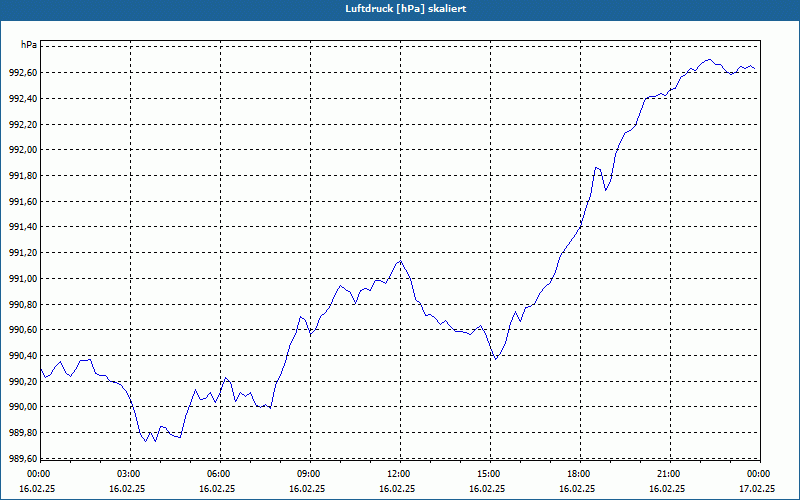Image resolution: width=800 pixels, height=500 pixels.
Task: Click the y-axis value "992,40"
Action: [x=23, y=98]
